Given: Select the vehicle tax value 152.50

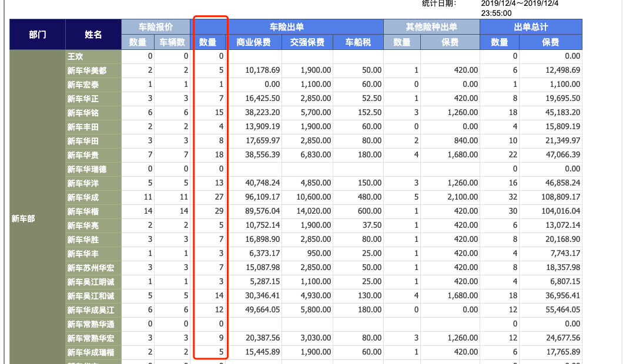Looking at the screenshot, I should tap(370, 112).
